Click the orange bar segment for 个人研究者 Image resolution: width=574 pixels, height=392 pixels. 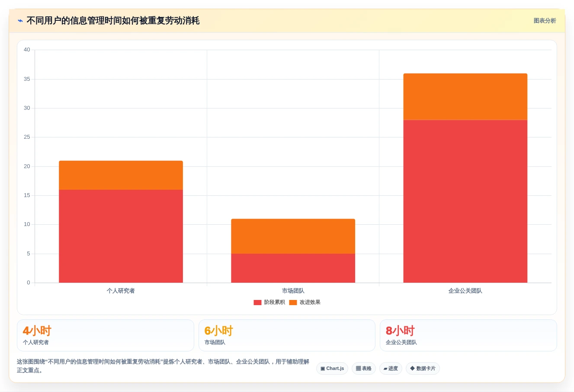point(121,175)
